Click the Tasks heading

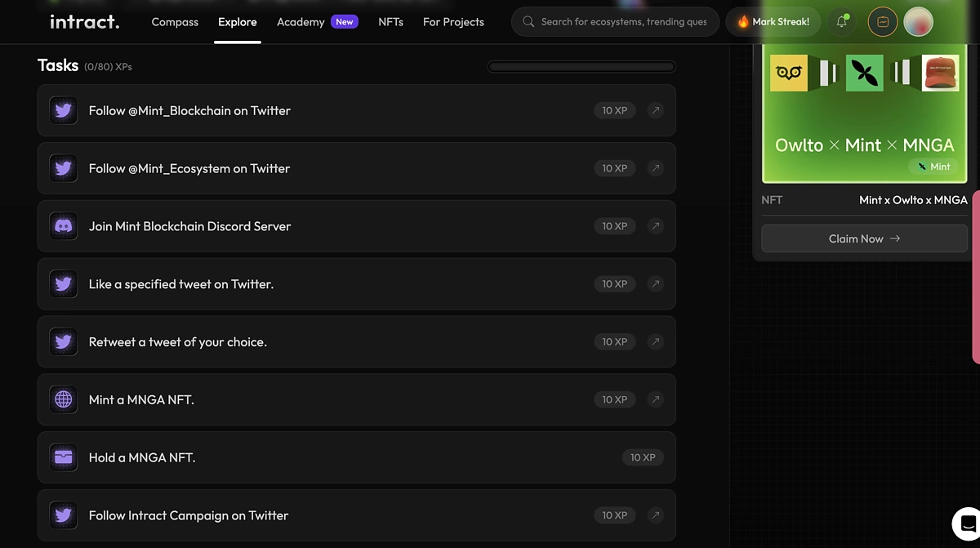tap(58, 65)
